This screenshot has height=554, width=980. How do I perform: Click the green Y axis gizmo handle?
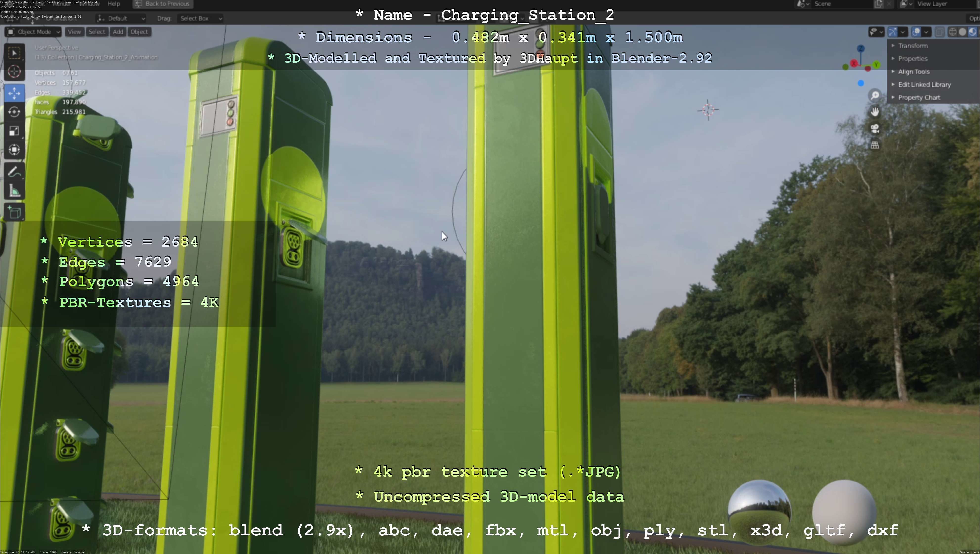pyautogui.click(x=876, y=65)
